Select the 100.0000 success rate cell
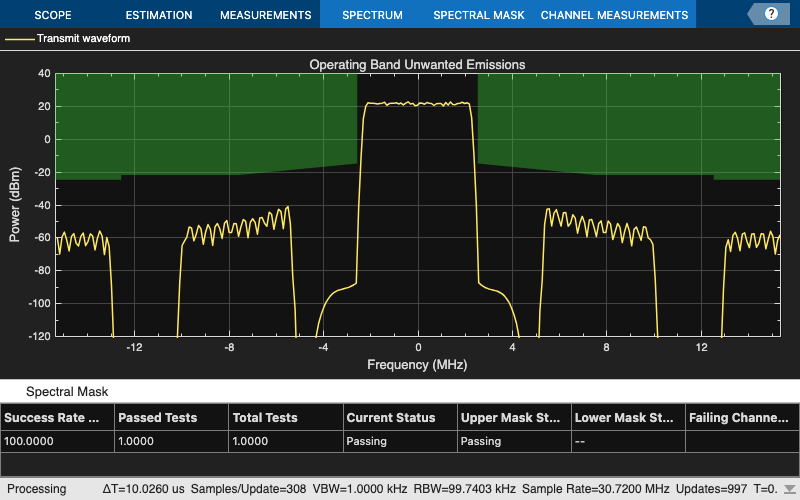 57,441
